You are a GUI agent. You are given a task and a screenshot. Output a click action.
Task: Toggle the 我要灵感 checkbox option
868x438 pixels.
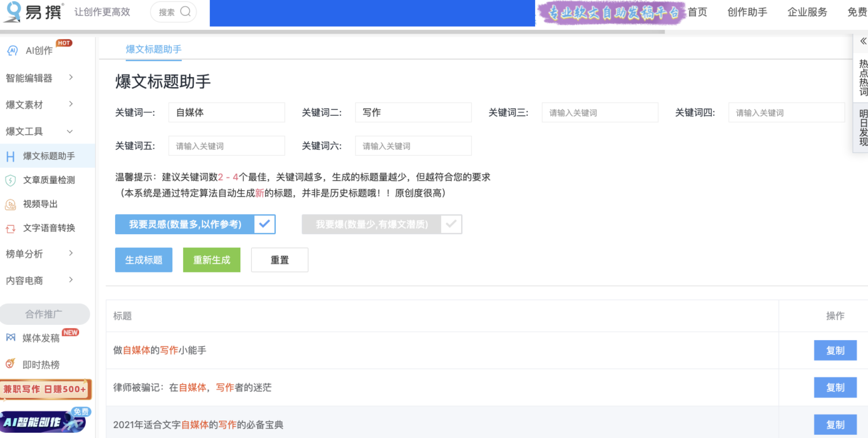tap(264, 224)
